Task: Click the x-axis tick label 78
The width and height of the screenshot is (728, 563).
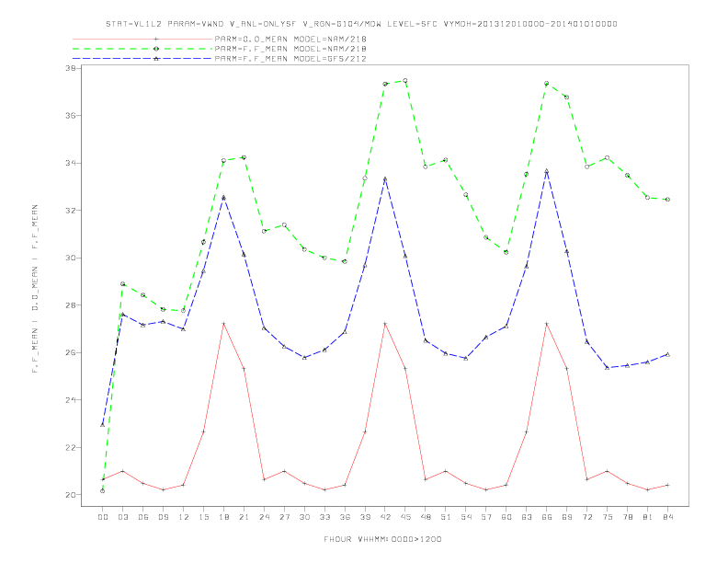Action: click(628, 517)
